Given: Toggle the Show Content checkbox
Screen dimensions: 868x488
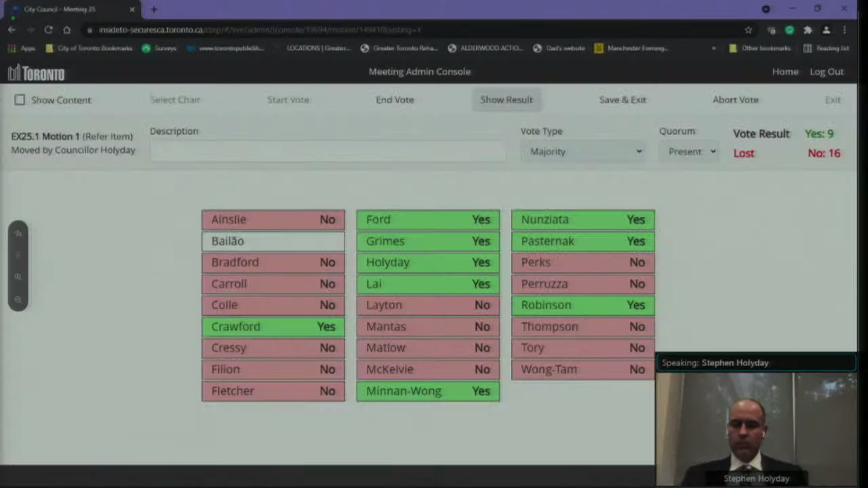Looking at the screenshot, I should tap(20, 100).
